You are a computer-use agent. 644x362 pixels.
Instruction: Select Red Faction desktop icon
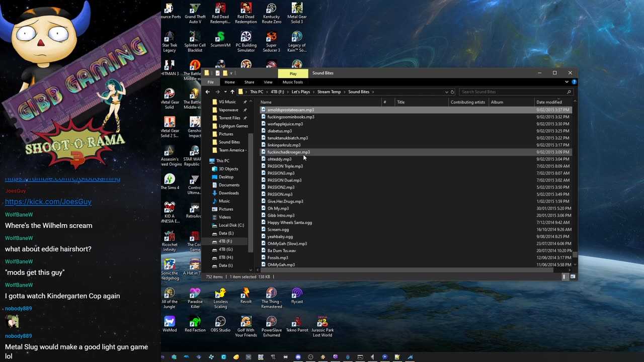click(195, 324)
